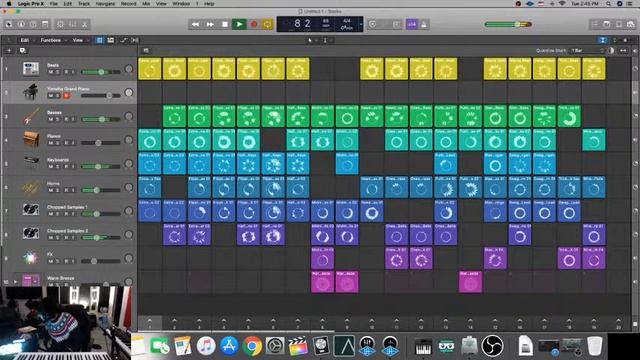Click the stop transport button

225,24
